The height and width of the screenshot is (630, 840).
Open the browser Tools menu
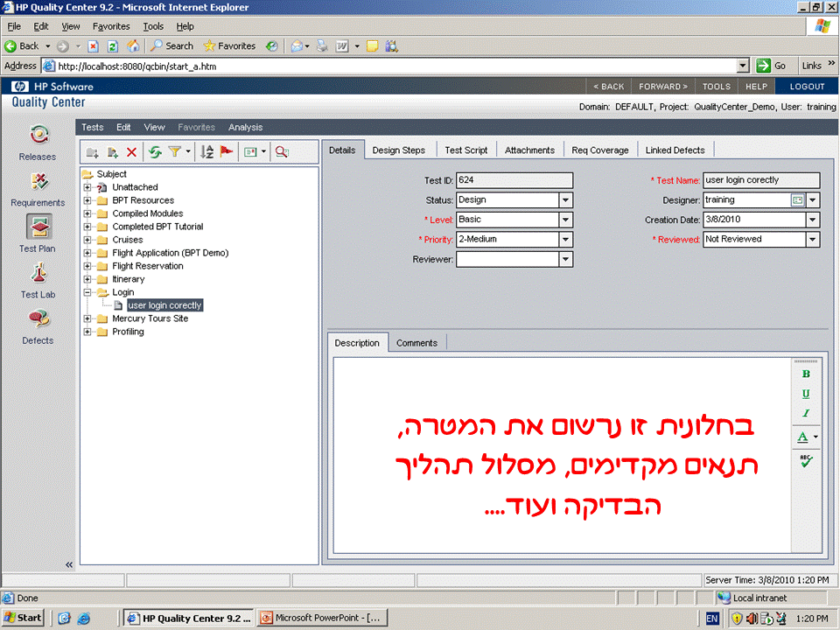[153, 26]
